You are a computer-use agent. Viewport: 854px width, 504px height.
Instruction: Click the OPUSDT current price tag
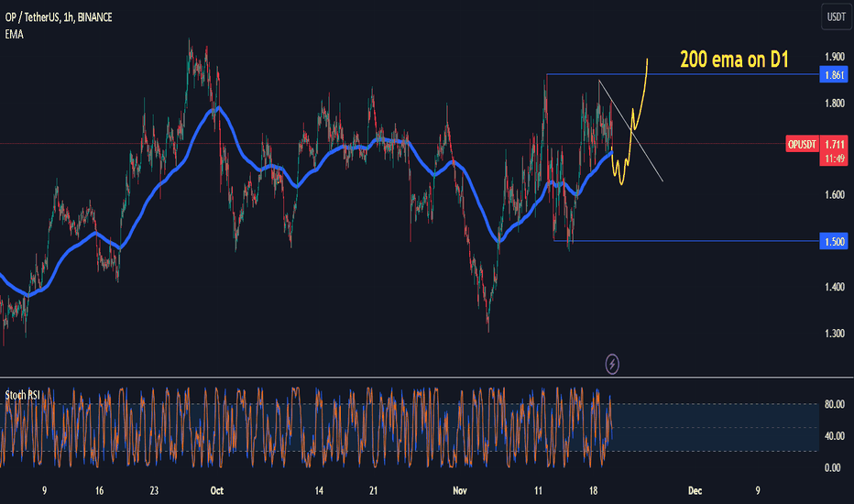point(802,145)
